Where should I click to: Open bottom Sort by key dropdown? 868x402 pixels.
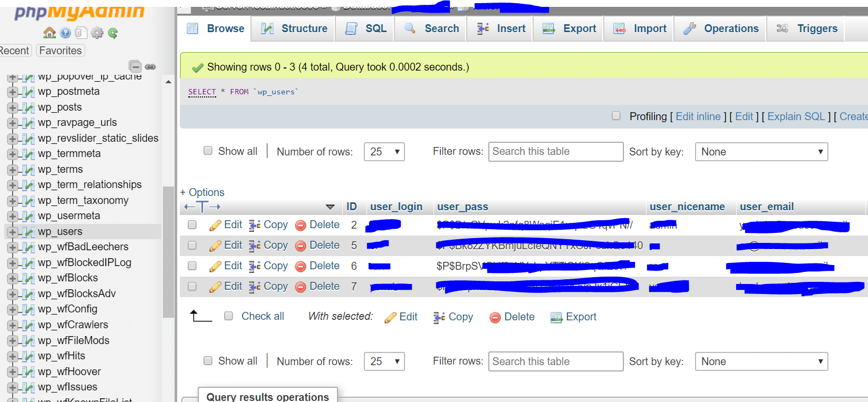tap(761, 361)
